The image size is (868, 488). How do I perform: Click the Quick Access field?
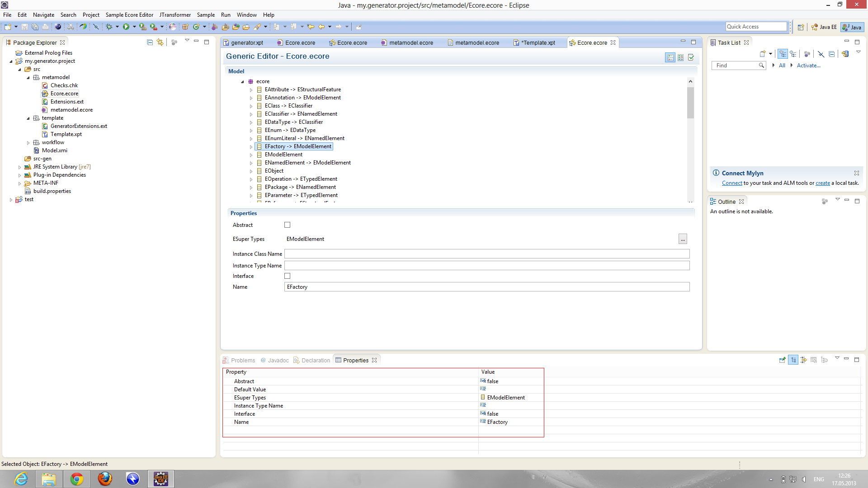click(x=756, y=27)
